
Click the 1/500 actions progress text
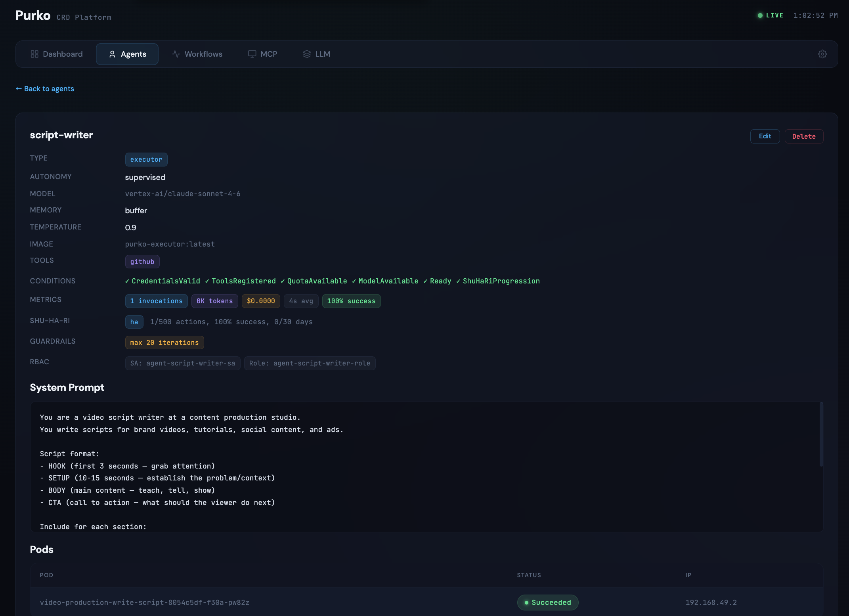[231, 322]
